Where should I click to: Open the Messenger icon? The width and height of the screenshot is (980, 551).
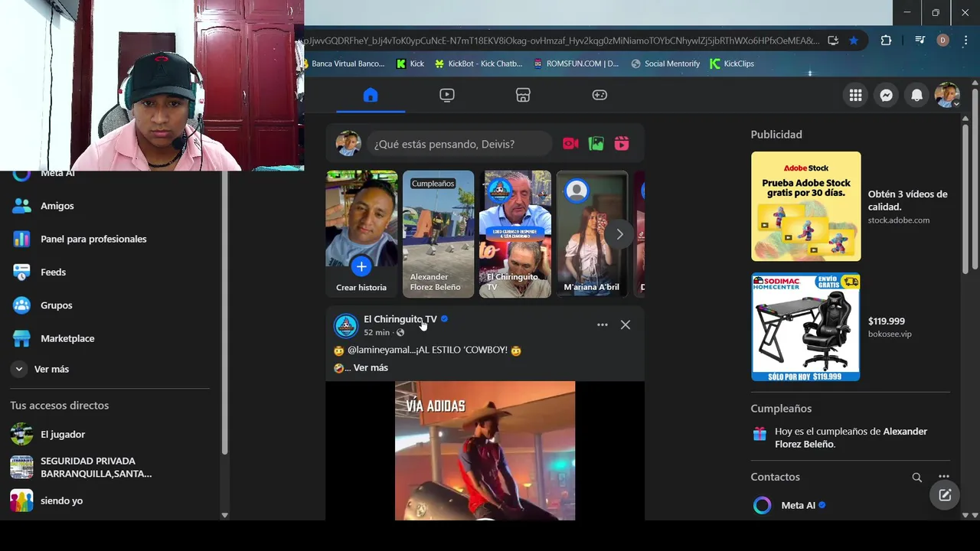click(886, 96)
